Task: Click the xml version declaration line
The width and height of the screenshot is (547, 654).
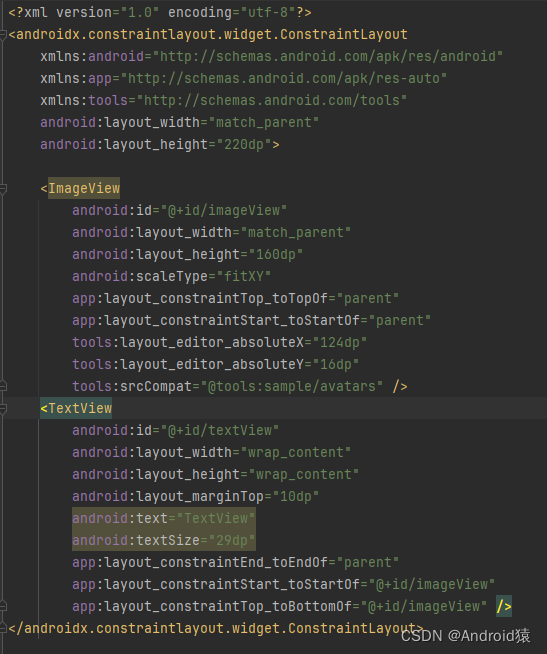Action: click(160, 13)
